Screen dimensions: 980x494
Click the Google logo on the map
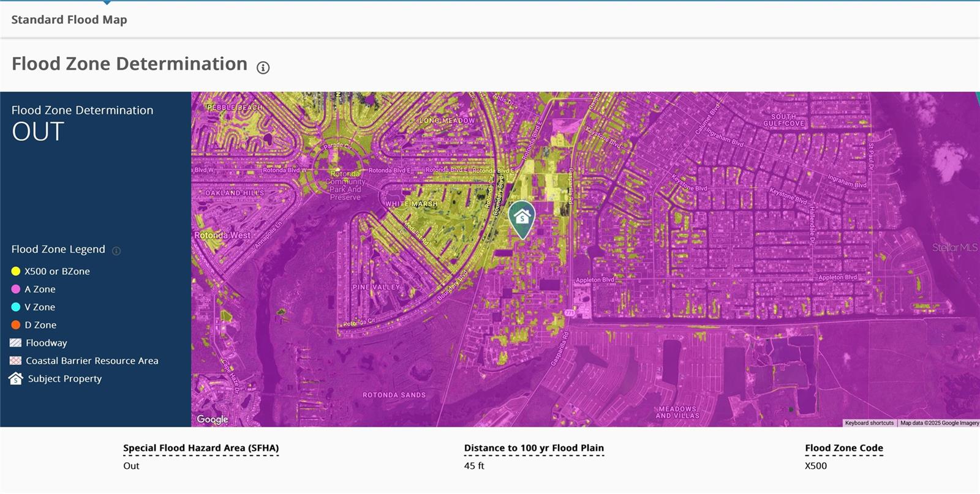click(213, 419)
